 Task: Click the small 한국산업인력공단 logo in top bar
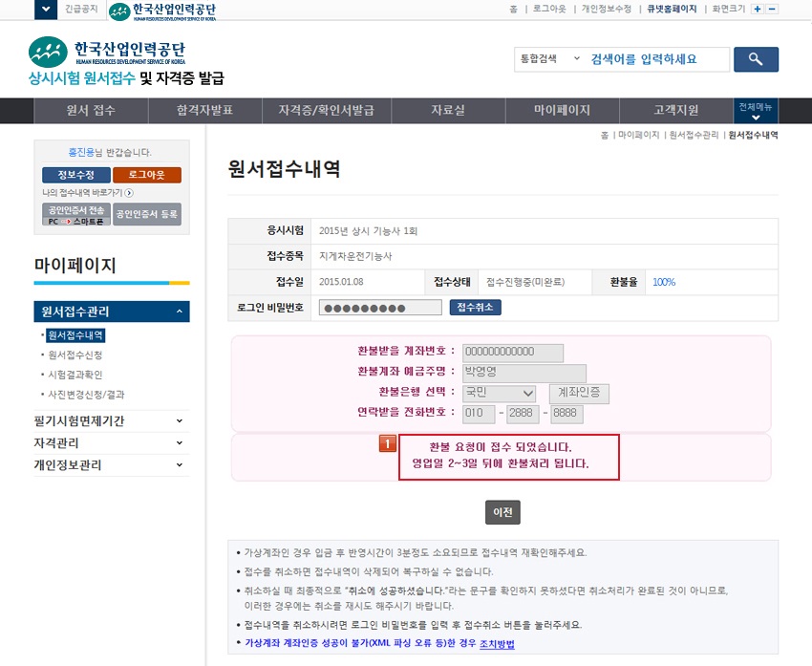point(161,11)
